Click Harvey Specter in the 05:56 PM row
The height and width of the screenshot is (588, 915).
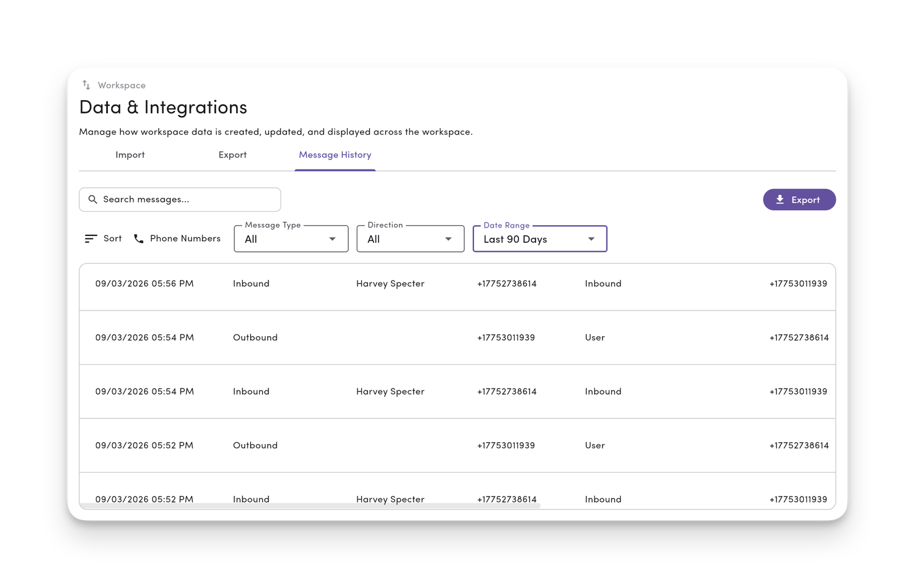[x=390, y=284]
